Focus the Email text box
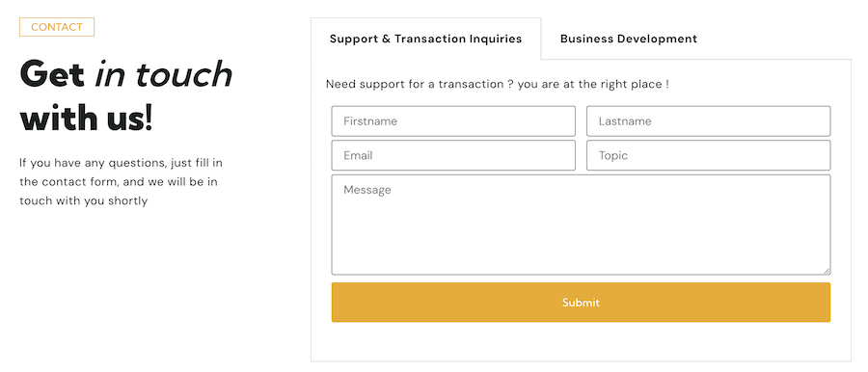 click(453, 155)
